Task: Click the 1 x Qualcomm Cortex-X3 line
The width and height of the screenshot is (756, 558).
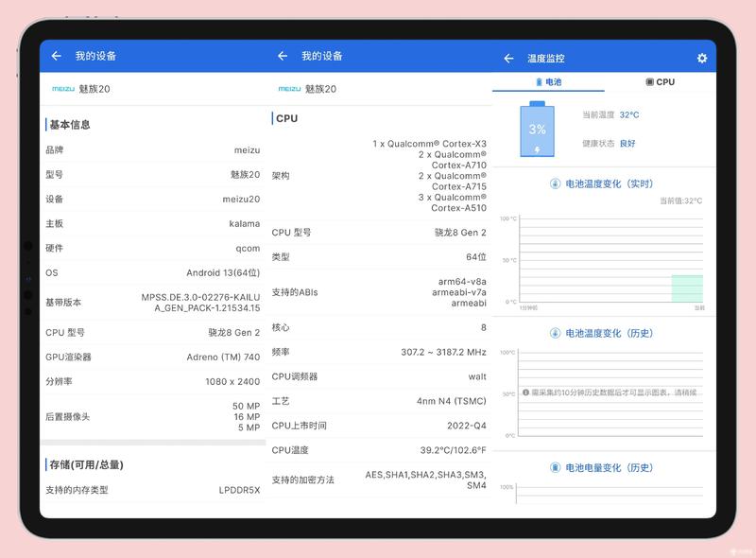Action: click(430, 144)
